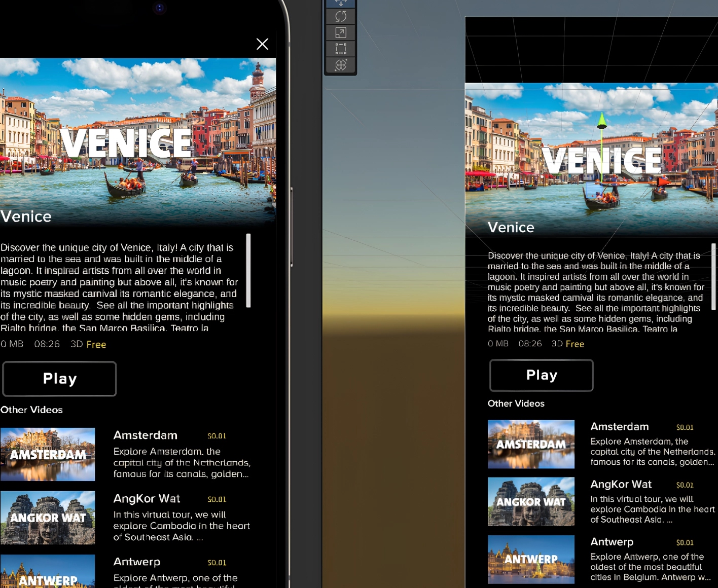Screen dimensions: 718x588
Task: Select the highlighted Move tool icon
Action: 341,3
